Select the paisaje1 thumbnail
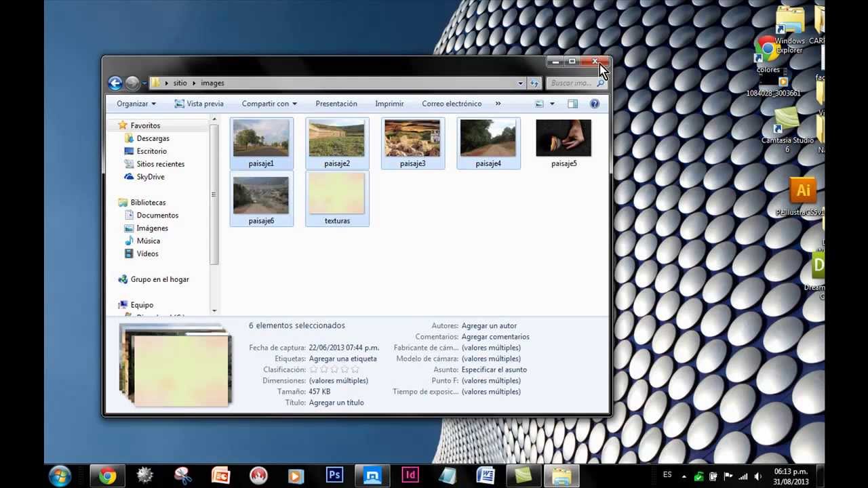 click(261, 143)
